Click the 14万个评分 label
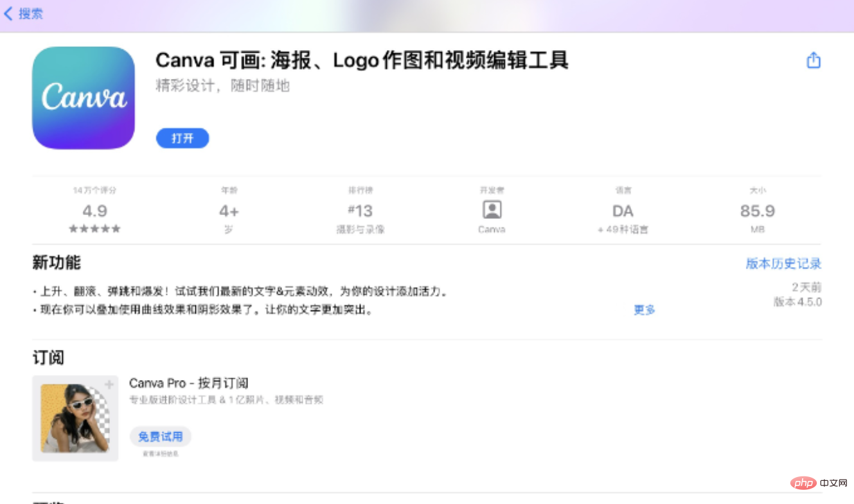The height and width of the screenshot is (504, 854). tap(94, 191)
